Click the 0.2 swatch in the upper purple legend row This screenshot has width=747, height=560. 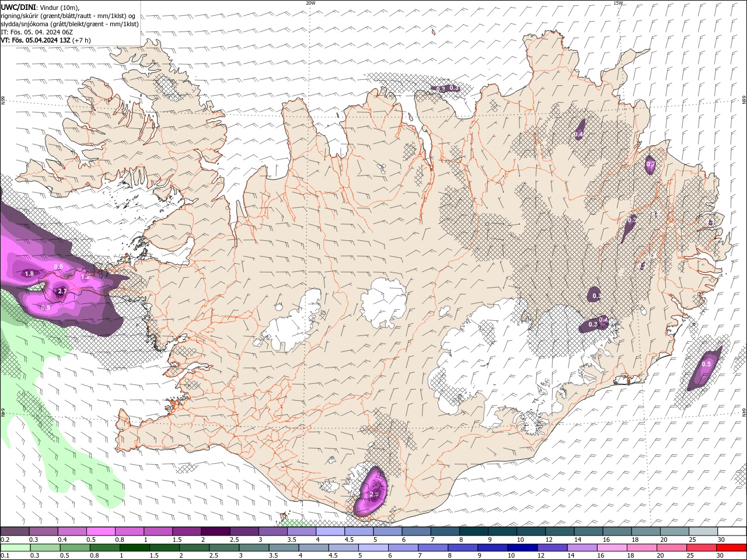click(15, 531)
